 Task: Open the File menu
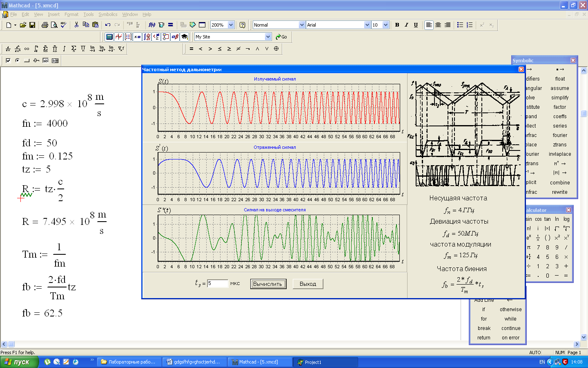pyautogui.click(x=13, y=14)
